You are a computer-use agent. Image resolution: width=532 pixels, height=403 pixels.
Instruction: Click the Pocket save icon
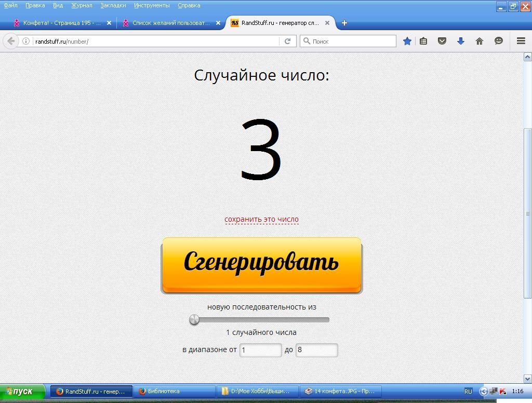pos(442,41)
